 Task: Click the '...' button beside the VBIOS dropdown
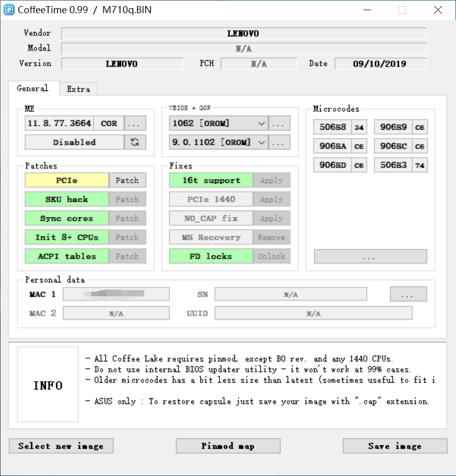coord(279,123)
